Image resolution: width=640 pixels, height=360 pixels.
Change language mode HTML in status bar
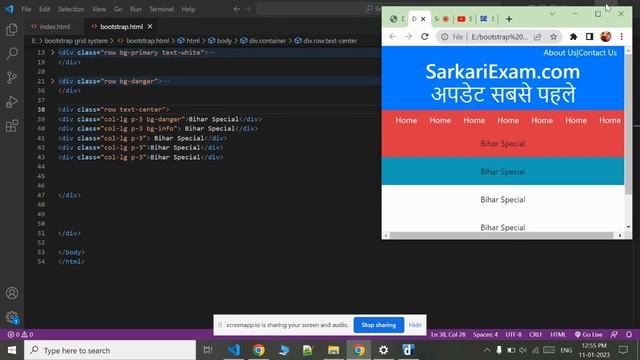point(558,334)
